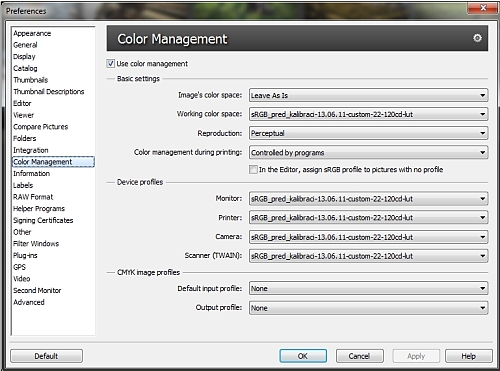The image size is (500, 371).
Task: Open Helper Programs category
Action: point(39,209)
